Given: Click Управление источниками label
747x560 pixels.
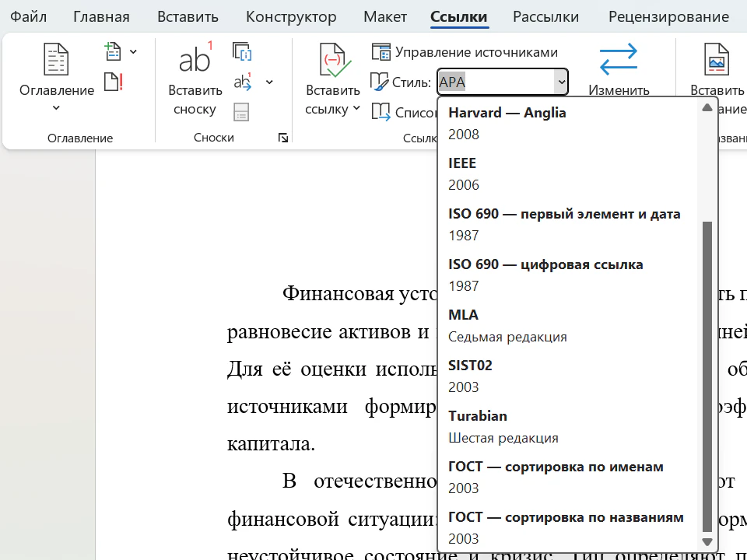Looking at the screenshot, I should 476,52.
